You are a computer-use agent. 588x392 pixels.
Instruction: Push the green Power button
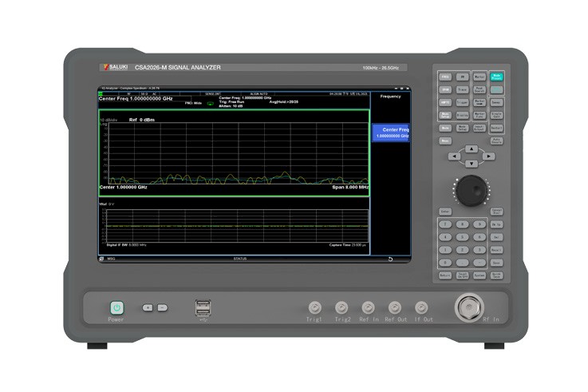click(117, 308)
